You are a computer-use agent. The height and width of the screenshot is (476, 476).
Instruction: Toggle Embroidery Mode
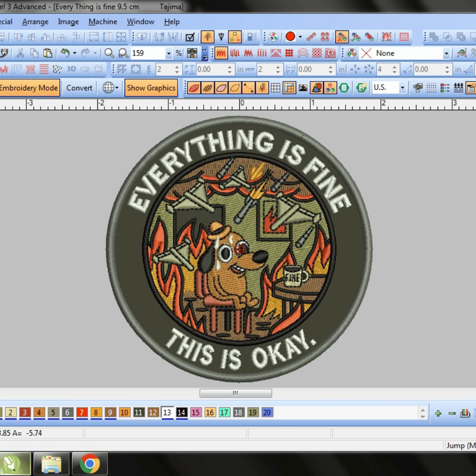pos(29,88)
